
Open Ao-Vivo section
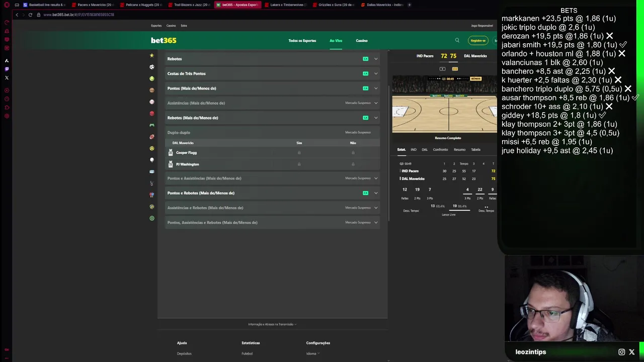point(336,40)
